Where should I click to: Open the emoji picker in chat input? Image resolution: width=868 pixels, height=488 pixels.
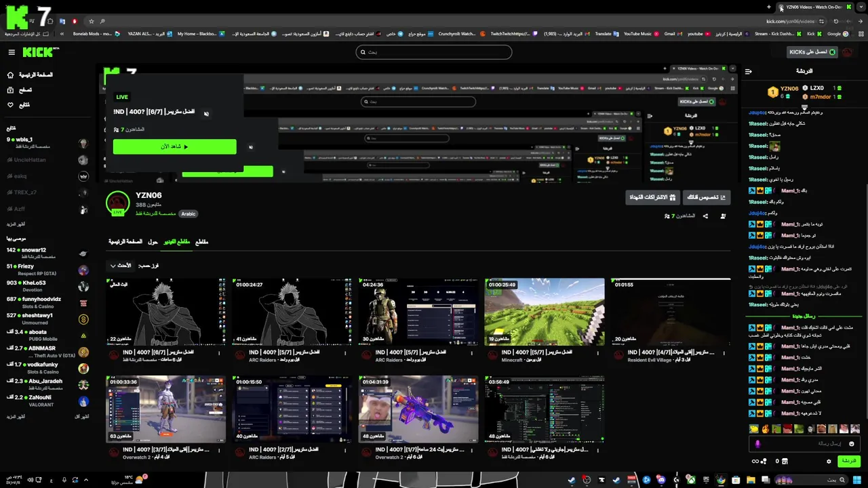[x=852, y=444]
